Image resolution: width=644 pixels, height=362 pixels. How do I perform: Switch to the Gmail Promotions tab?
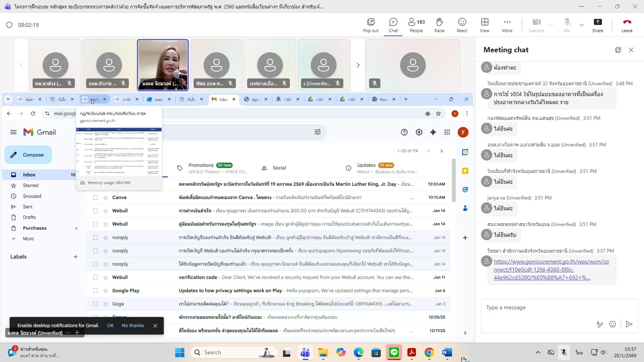(x=201, y=168)
